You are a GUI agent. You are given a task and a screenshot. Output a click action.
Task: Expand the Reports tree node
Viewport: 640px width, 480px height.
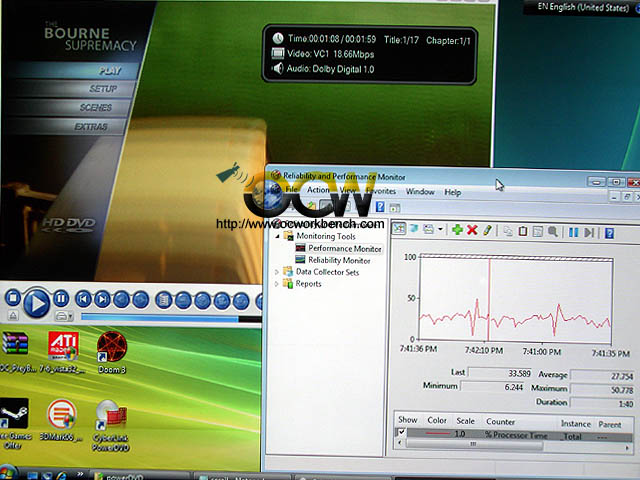pos(277,284)
